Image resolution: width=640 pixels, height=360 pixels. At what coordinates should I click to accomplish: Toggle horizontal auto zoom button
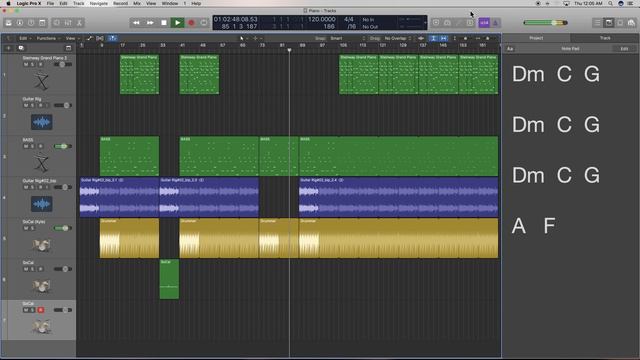point(444,38)
